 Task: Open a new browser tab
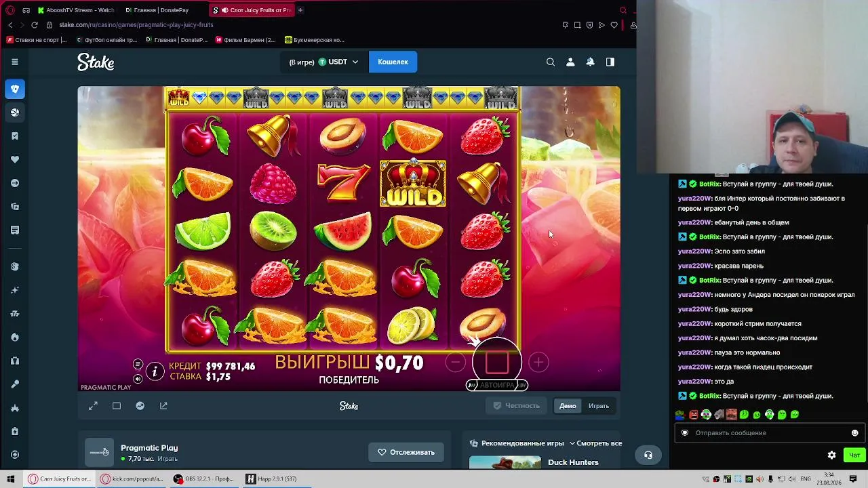(300, 10)
